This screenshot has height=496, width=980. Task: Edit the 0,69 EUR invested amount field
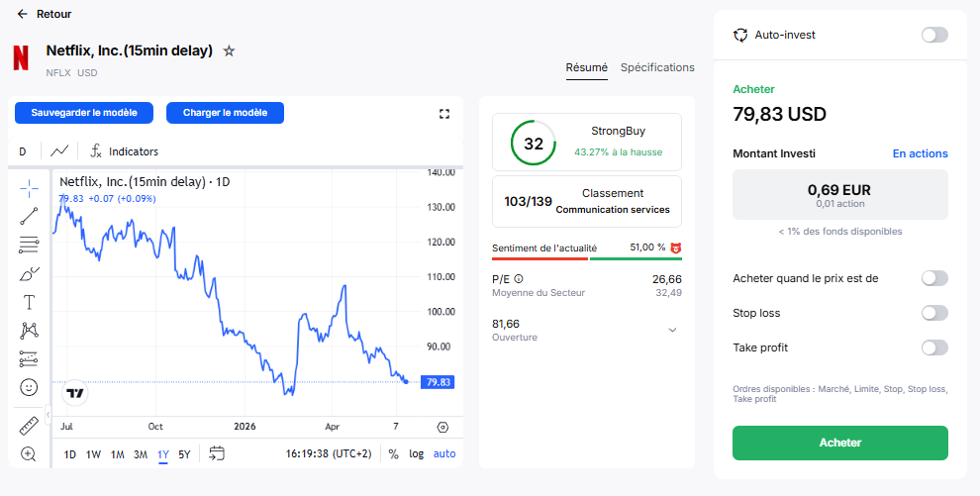840,194
